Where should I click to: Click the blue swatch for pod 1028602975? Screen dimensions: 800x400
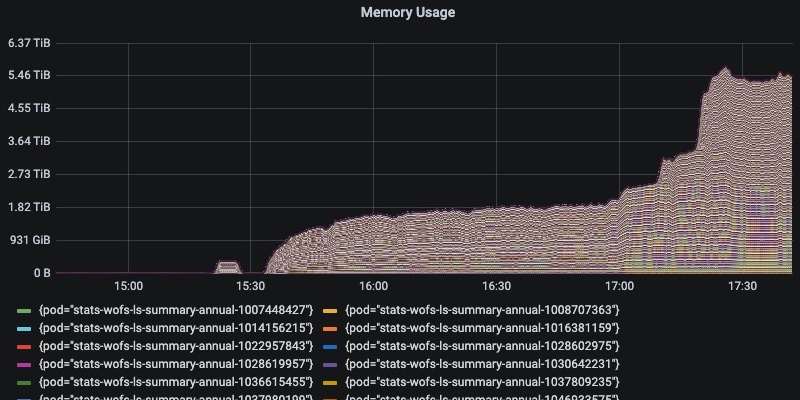coord(331,347)
